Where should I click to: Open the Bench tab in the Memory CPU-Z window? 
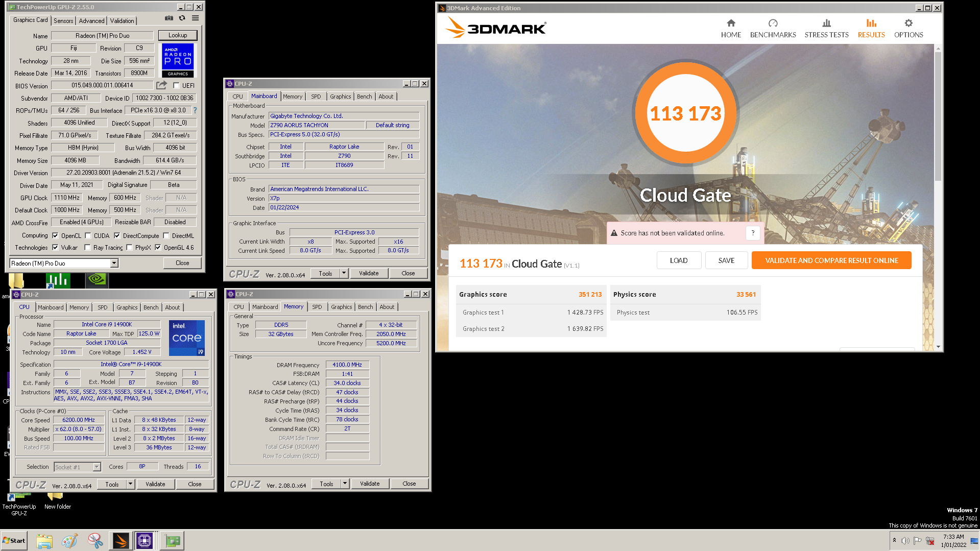pyautogui.click(x=365, y=307)
